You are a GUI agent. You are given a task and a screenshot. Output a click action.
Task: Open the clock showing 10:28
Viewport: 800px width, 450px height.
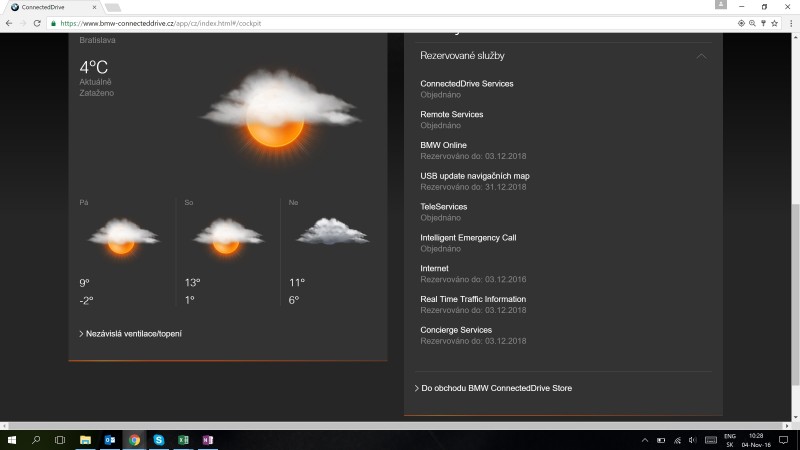click(756, 440)
